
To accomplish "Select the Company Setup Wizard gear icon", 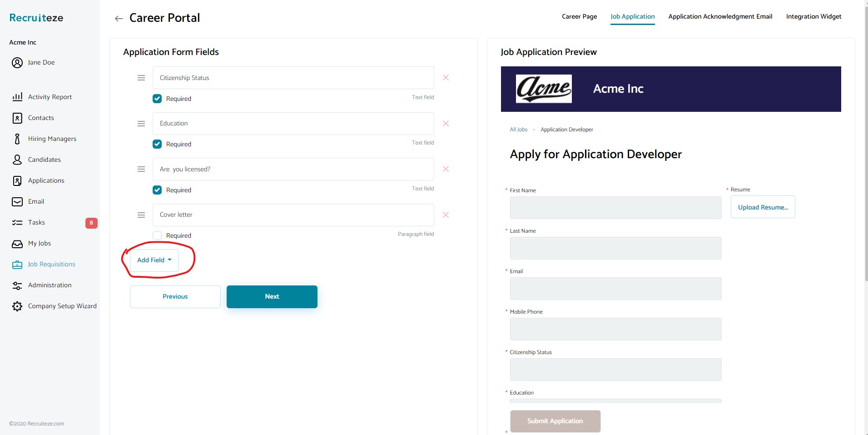I will 17,306.
